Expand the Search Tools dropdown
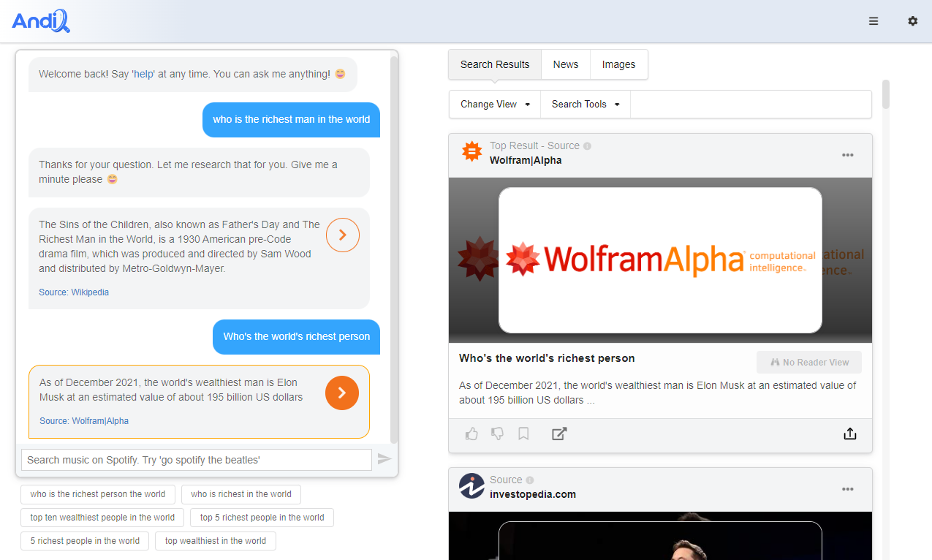The image size is (932, 560). [586, 104]
